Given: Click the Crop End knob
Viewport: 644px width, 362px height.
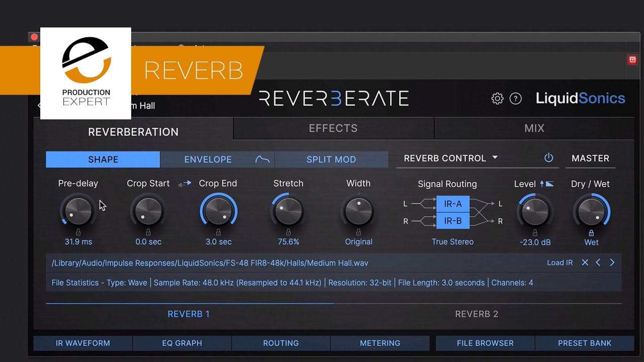Looking at the screenshot, I should point(218,210).
